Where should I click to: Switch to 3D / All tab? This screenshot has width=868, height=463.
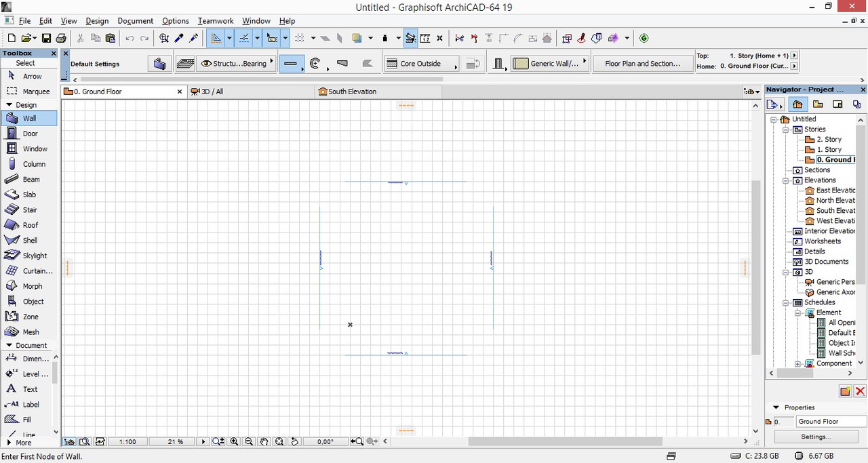251,92
